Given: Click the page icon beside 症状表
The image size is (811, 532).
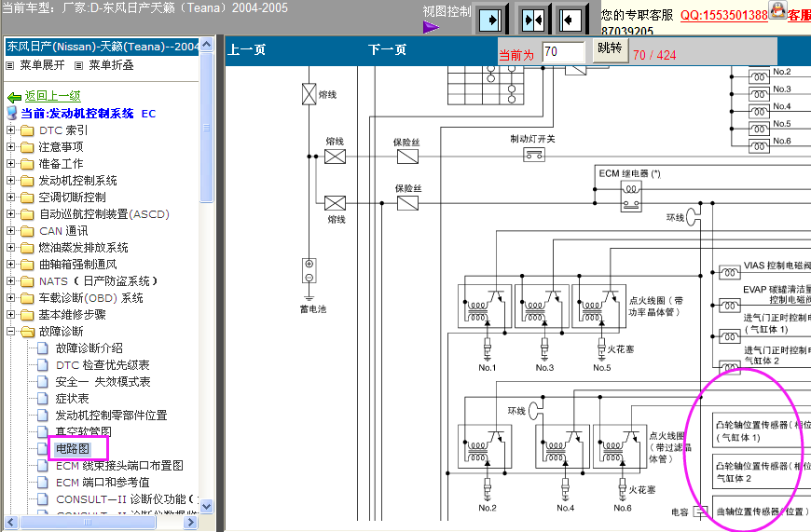Looking at the screenshot, I should point(44,399).
